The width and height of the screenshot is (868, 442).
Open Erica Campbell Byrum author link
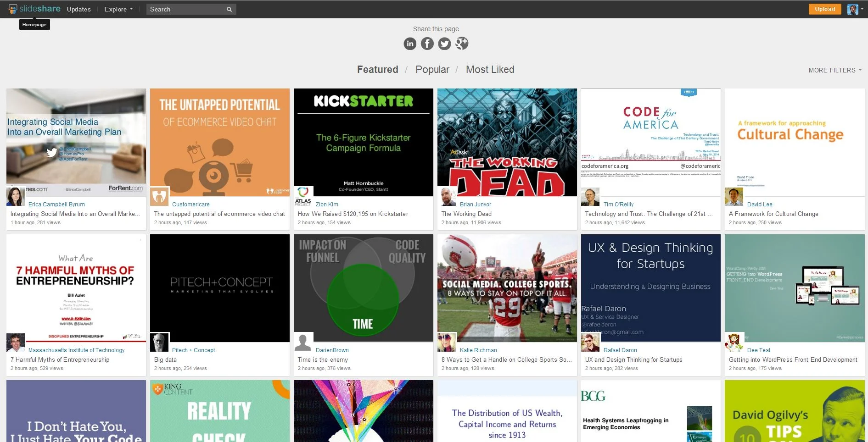click(x=56, y=204)
